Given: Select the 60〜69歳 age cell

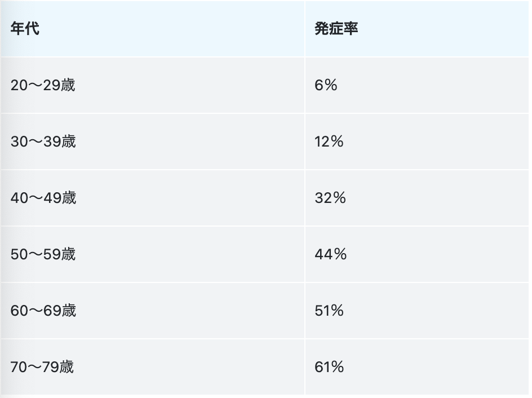Looking at the screenshot, I should click(x=43, y=311).
